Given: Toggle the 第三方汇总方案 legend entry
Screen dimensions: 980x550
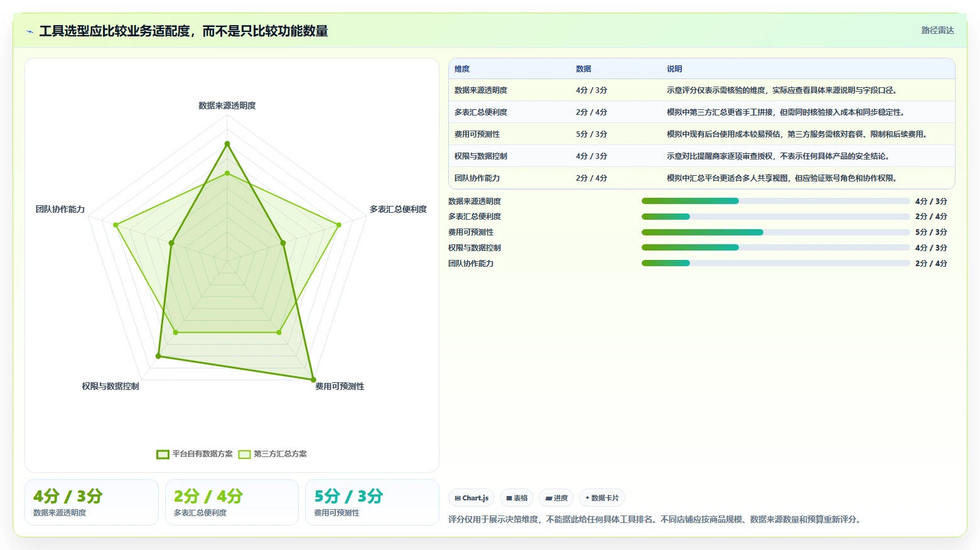Looking at the screenshot, I should pyautogui.click(x=272, y=454).
